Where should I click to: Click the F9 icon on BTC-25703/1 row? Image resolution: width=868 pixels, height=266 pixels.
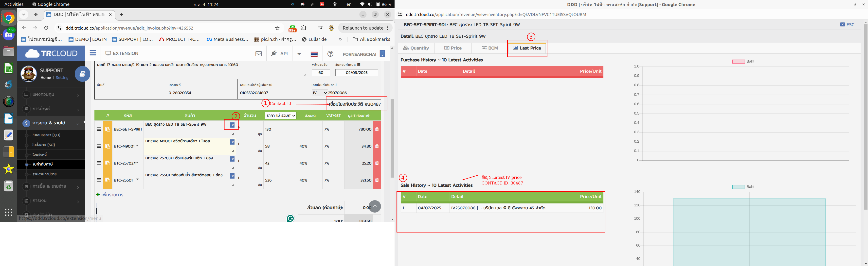point(232,159)
